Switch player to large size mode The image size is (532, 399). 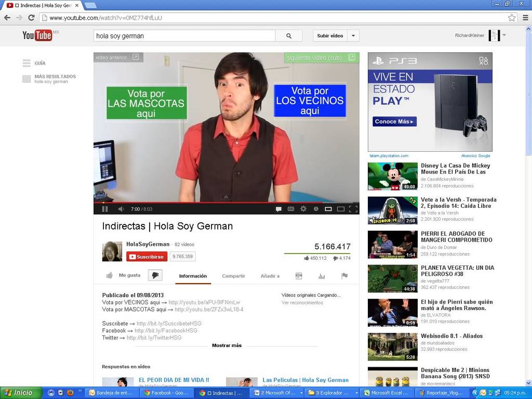coord(341,209)
